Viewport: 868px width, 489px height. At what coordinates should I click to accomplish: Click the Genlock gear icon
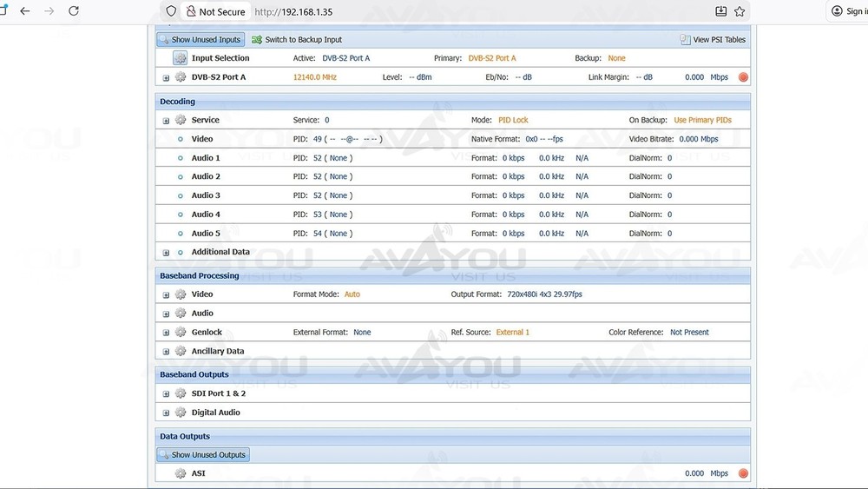click(181, 333)
